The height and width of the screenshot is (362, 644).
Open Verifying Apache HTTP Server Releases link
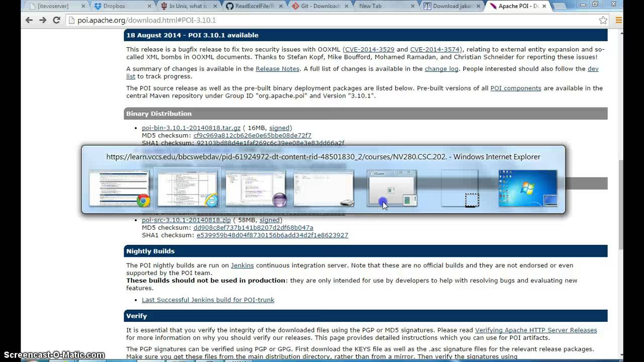point(536,330)
